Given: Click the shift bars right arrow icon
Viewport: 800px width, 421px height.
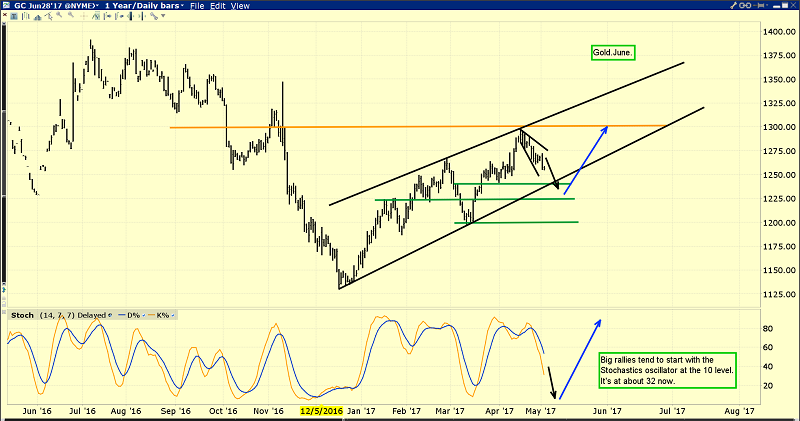Looking at the screenshot, I should point(108,16).
